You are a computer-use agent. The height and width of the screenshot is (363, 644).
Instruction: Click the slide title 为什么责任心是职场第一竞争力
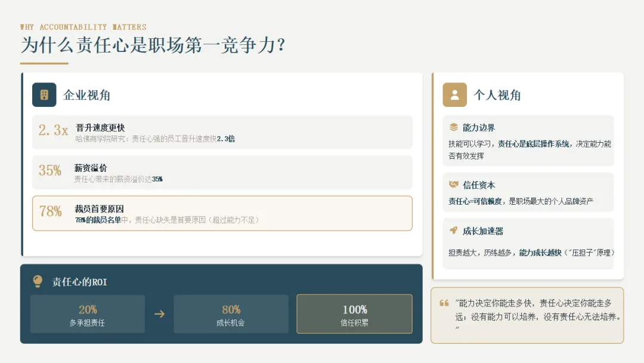(153, 45)
